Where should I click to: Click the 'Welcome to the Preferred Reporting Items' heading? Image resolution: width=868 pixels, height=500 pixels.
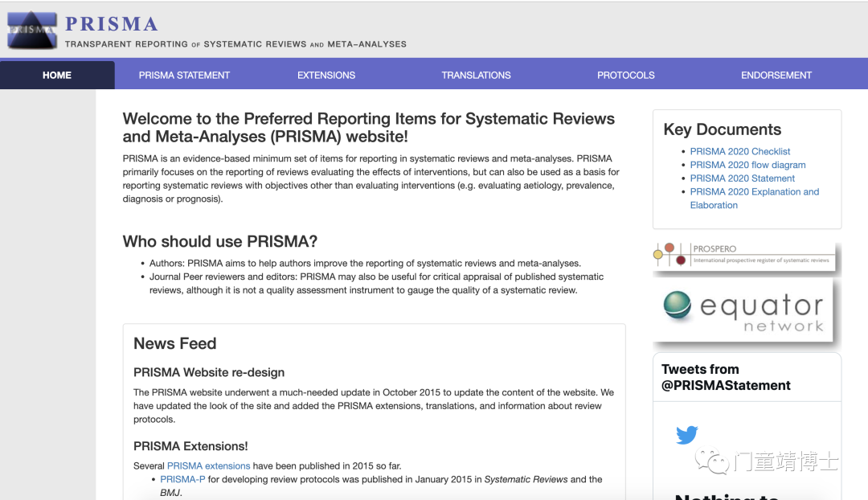(369, 127)
